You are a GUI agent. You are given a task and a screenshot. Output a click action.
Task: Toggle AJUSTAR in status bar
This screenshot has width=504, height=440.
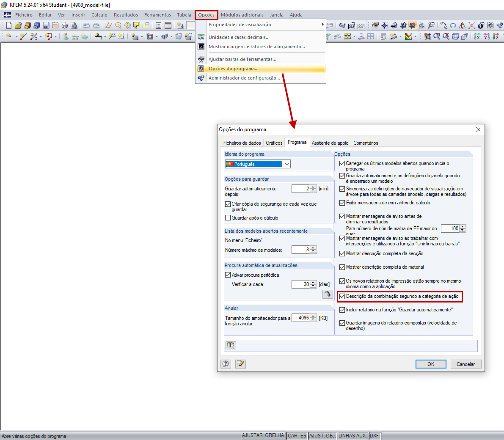(252, 435)
